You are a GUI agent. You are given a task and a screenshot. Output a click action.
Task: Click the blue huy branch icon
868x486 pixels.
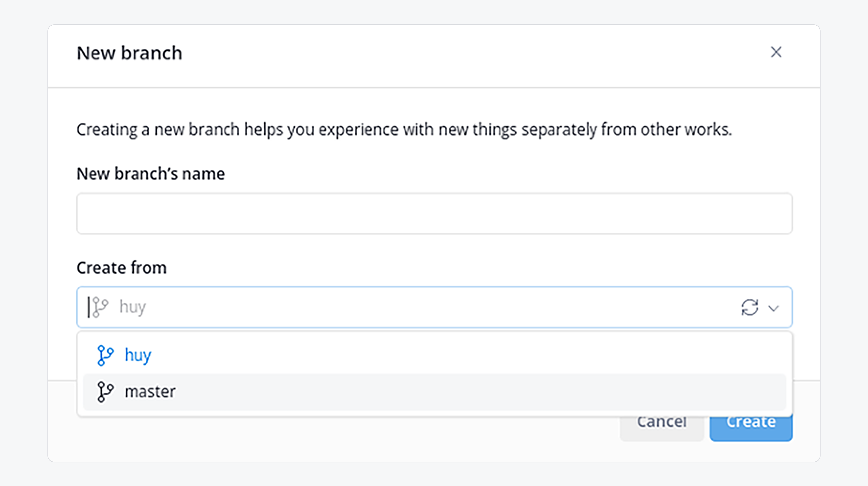pos(105,355)
